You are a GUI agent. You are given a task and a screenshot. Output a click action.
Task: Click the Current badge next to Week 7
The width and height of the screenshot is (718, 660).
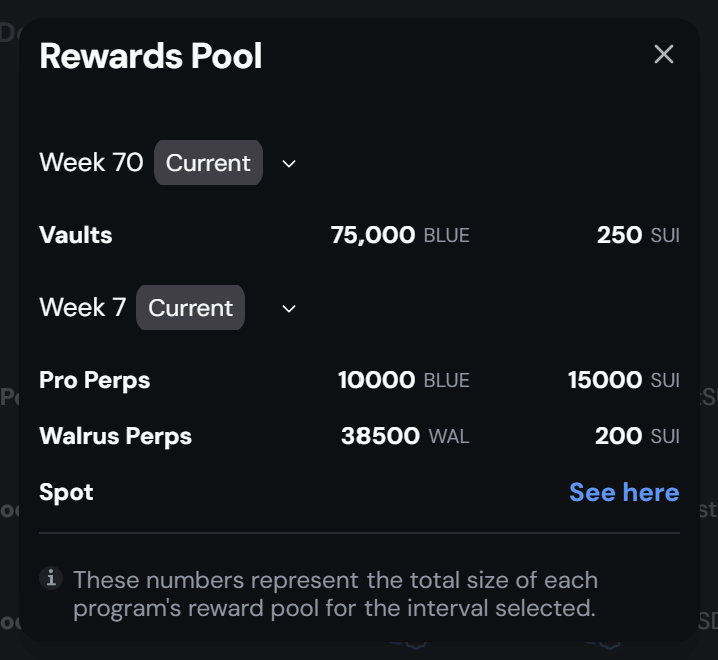[190, 308]
